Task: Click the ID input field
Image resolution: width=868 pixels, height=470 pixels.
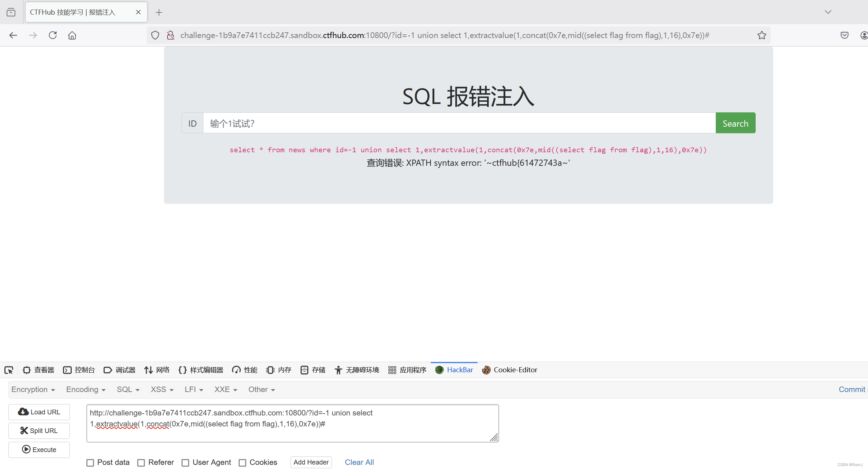Action: pyautogui.click(x=459, y=123)
